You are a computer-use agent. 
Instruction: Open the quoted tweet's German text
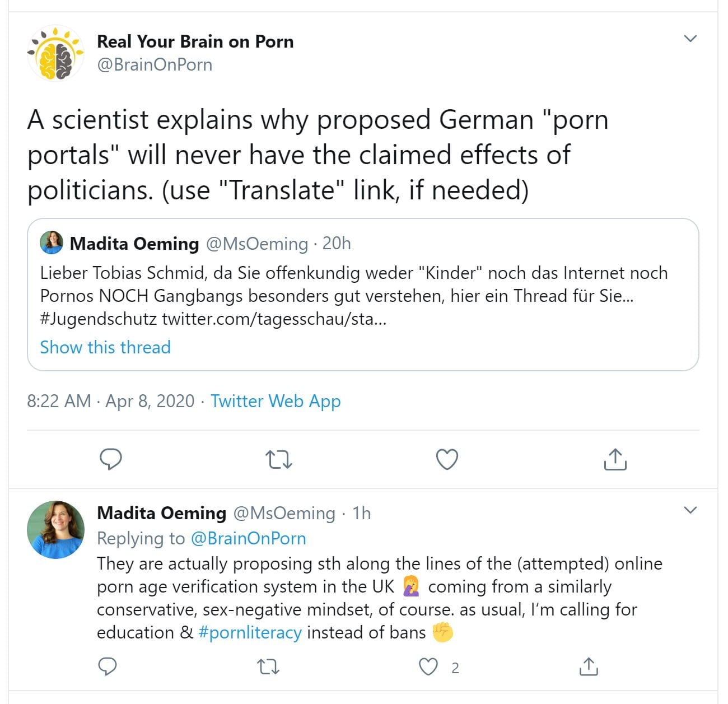(x=353, y=296)
